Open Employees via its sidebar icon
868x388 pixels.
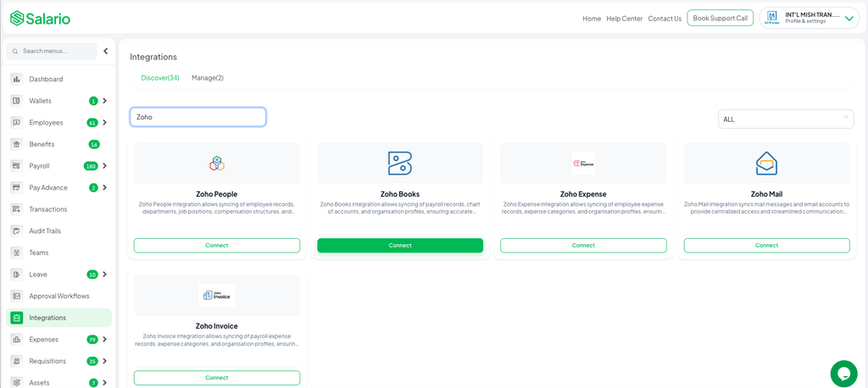[x=17, y=122]
